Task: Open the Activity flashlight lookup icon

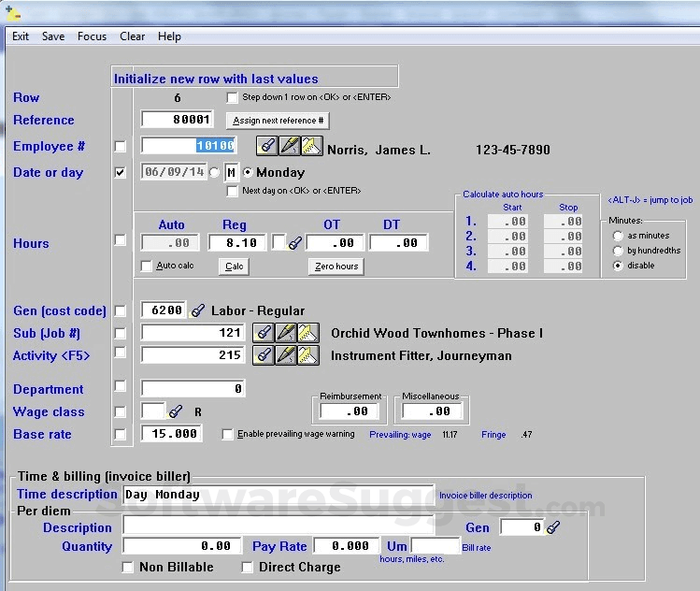Action: [x=264, y=355]
